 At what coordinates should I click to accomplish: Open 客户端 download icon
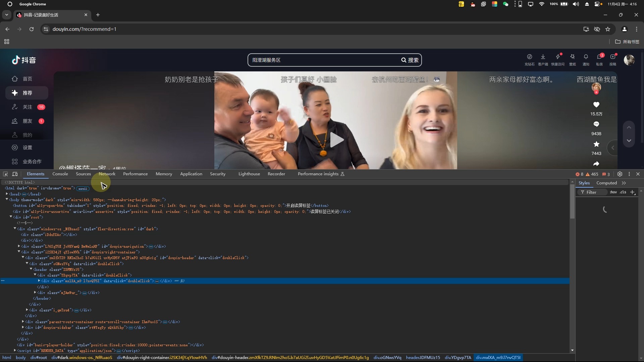(543, 59)
